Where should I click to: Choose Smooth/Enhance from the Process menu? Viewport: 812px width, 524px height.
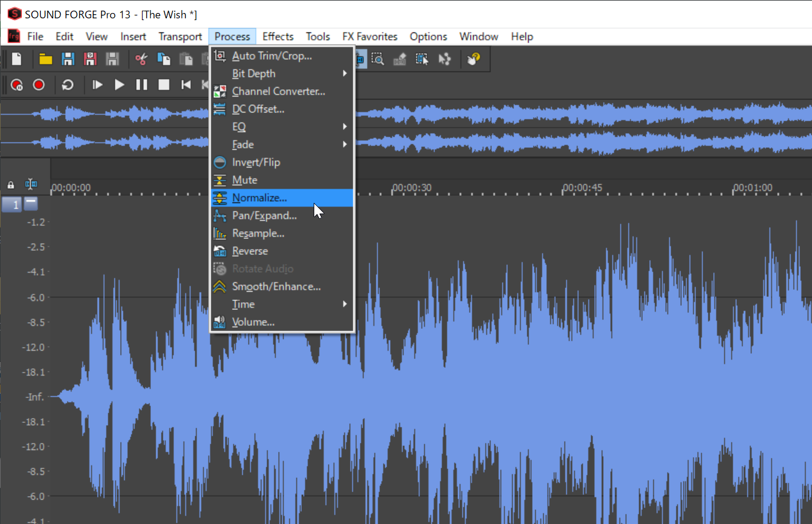[x=282, y=287]
